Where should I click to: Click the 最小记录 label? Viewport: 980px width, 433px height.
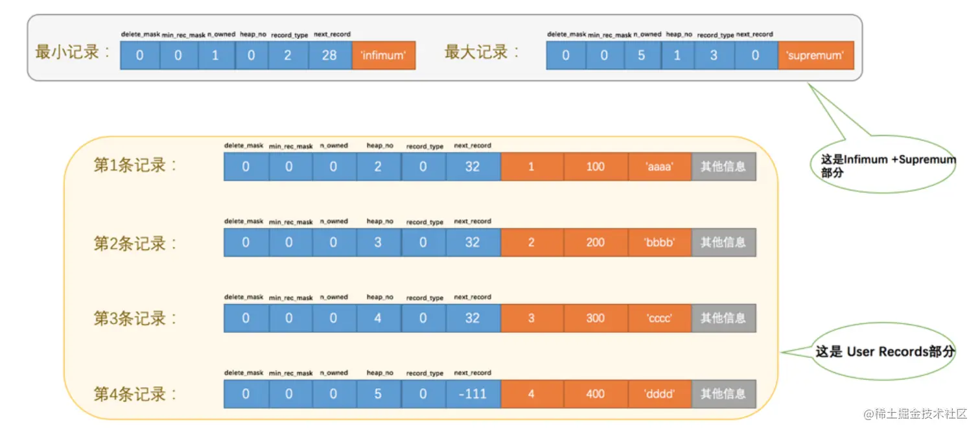(72, 53)
